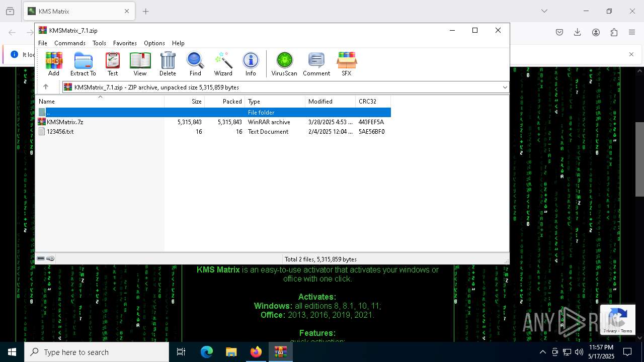Open File Explorer from taskbar

231,352
